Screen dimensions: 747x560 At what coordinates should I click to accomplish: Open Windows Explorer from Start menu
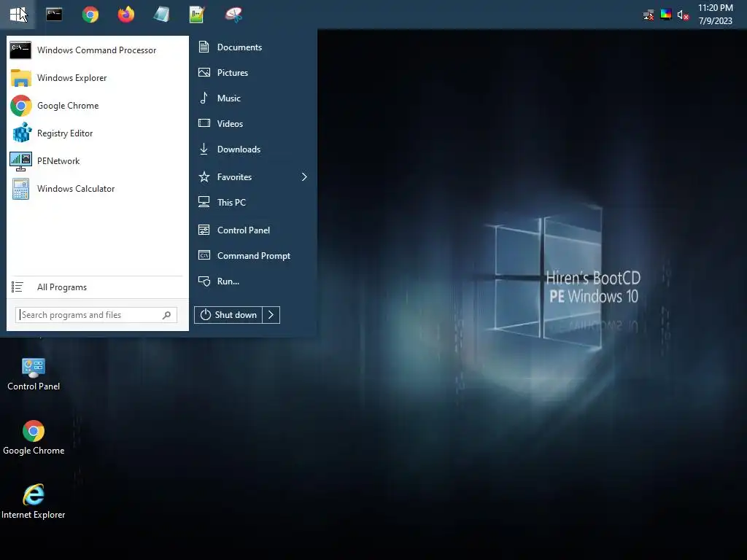click(x=98, y=77)
